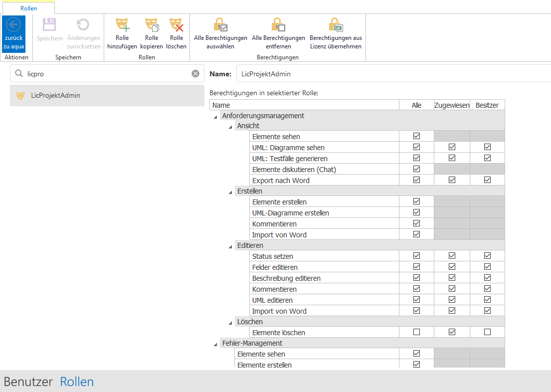Collapse the Anforderungsmanagement tree group
This screenshot has width=551, height=392.
pos(215,116)
